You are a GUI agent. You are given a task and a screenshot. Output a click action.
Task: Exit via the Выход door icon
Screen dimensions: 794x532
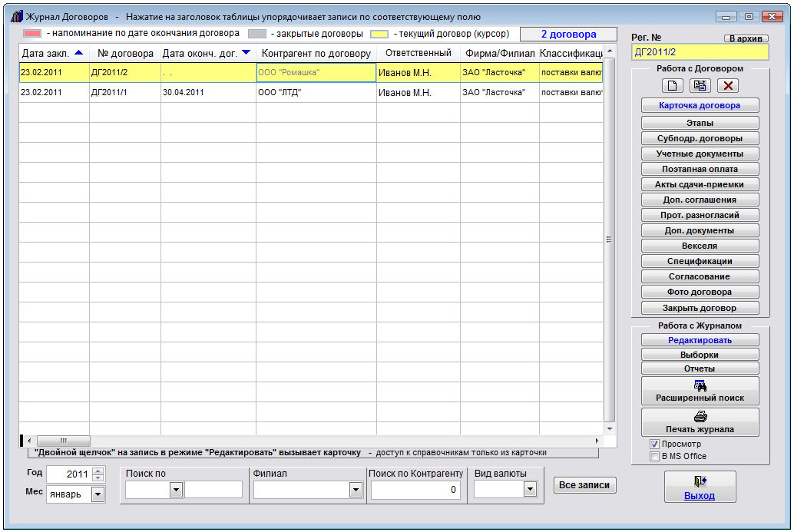[700, 482]
